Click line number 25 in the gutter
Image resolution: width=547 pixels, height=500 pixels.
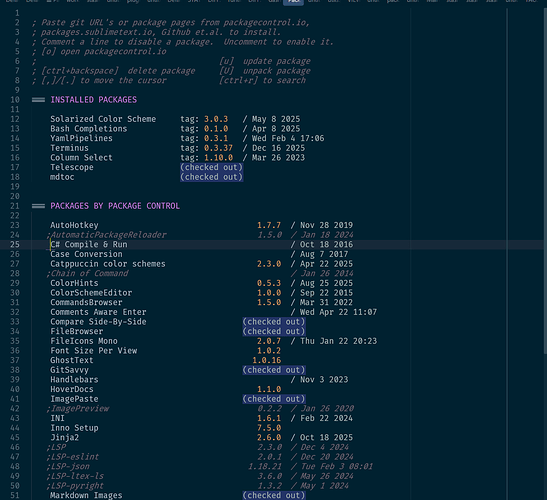click(x=15, y=245)
